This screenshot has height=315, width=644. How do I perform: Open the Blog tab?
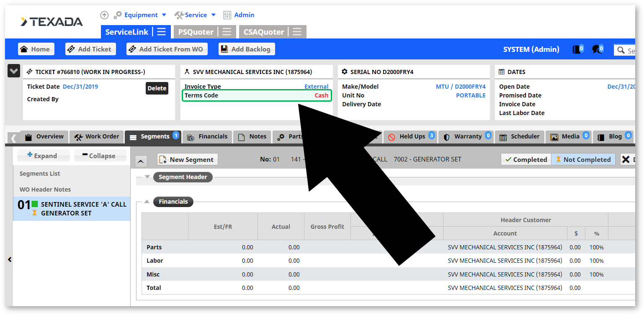613,137
